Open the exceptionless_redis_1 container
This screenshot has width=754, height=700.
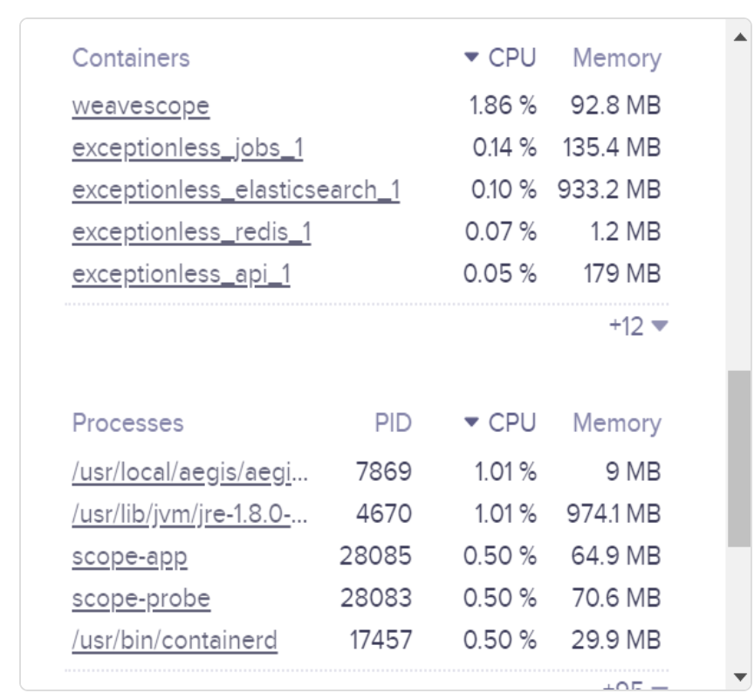191,232
